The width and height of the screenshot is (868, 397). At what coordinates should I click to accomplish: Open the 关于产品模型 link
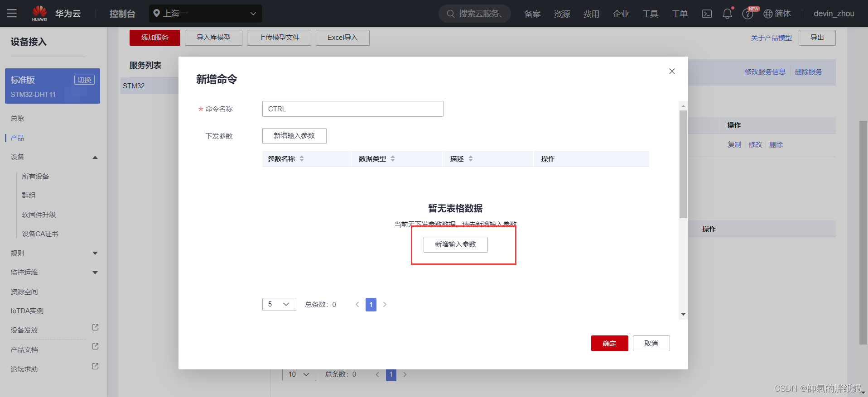coord(772,38)
